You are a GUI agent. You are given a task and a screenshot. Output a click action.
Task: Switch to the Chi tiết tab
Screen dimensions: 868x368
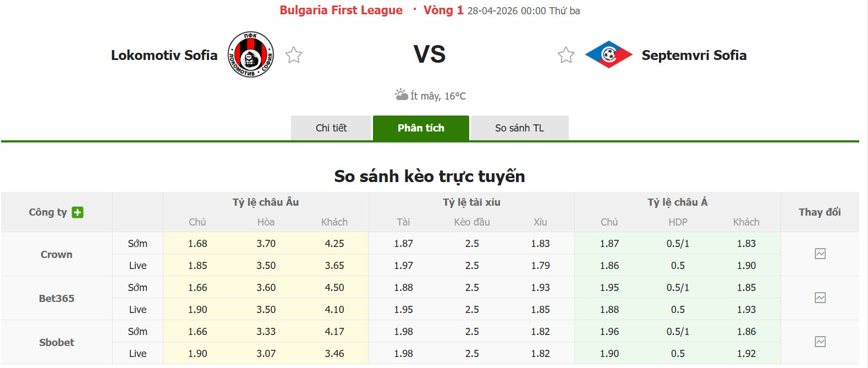[331, 128]
